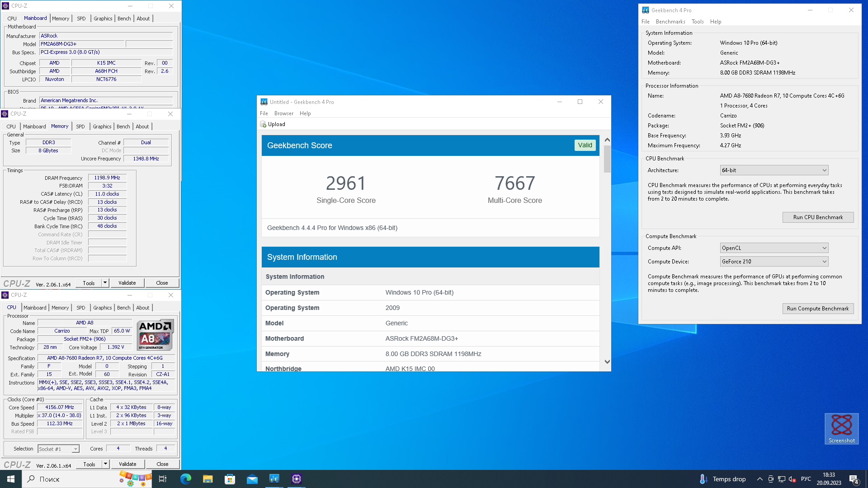Click scroll down arrow in Geekbench results
The height and width of the screenshot is (488, 868).
(607, 362)
